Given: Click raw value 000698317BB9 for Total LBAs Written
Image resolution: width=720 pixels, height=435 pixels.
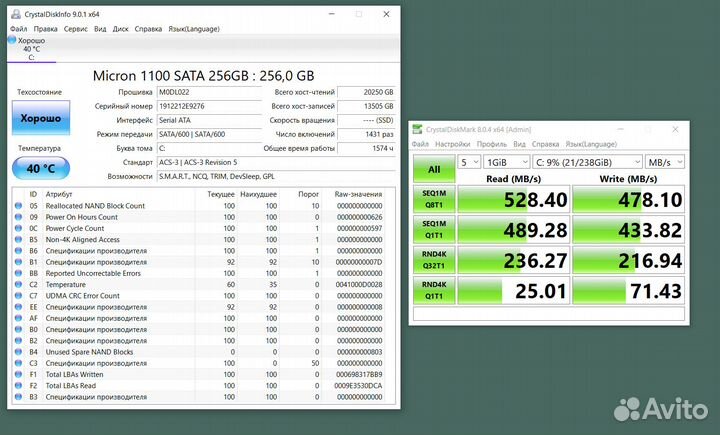Looking at the screenshot, I should pos(359,374).
